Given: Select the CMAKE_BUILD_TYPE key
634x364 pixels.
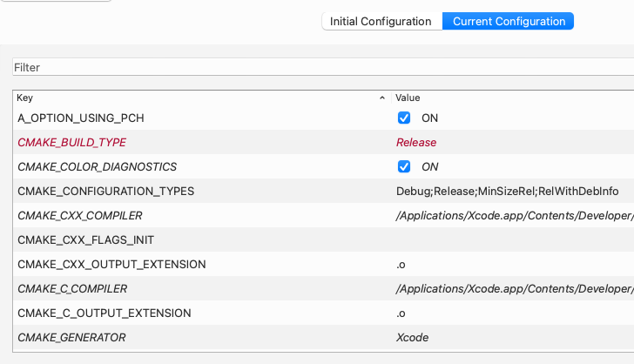Looking at the screenshot, I should pyautogui.click(x=71, y=142).
